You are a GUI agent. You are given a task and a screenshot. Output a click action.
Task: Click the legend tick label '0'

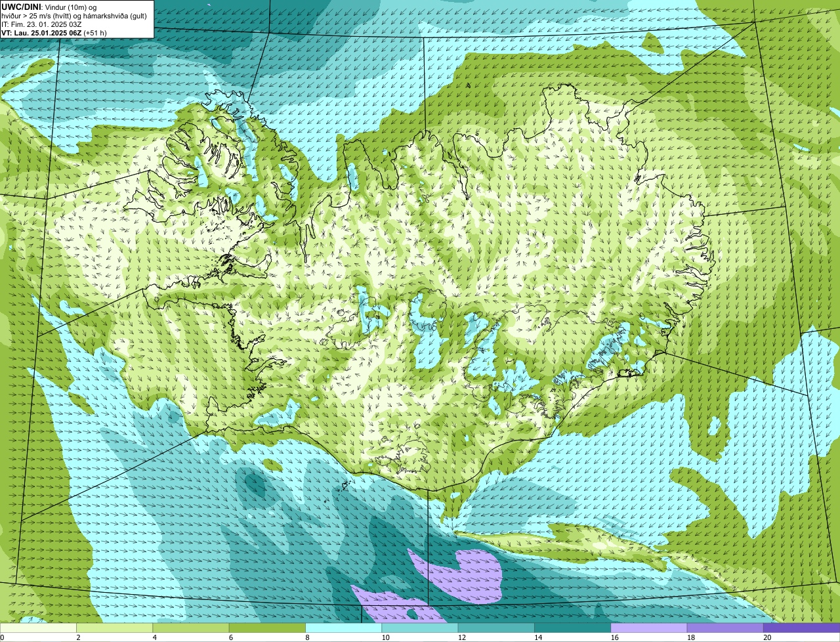pyautogui.click(x=2, y=637)
